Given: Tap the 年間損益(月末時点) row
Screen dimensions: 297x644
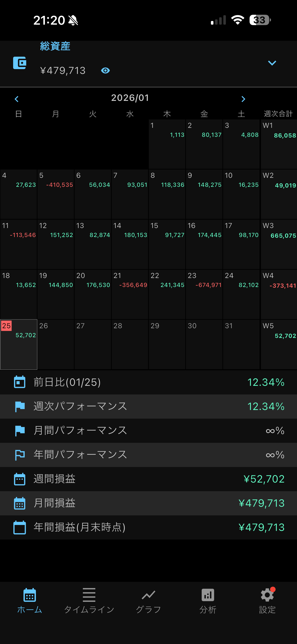Looking at the screenshot, I should [x=148, y=527].
